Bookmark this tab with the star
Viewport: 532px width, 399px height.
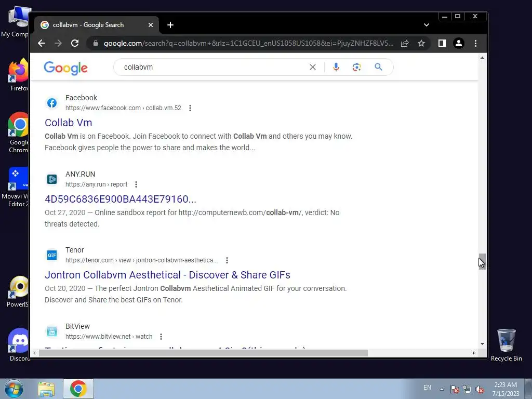point(421,44)
